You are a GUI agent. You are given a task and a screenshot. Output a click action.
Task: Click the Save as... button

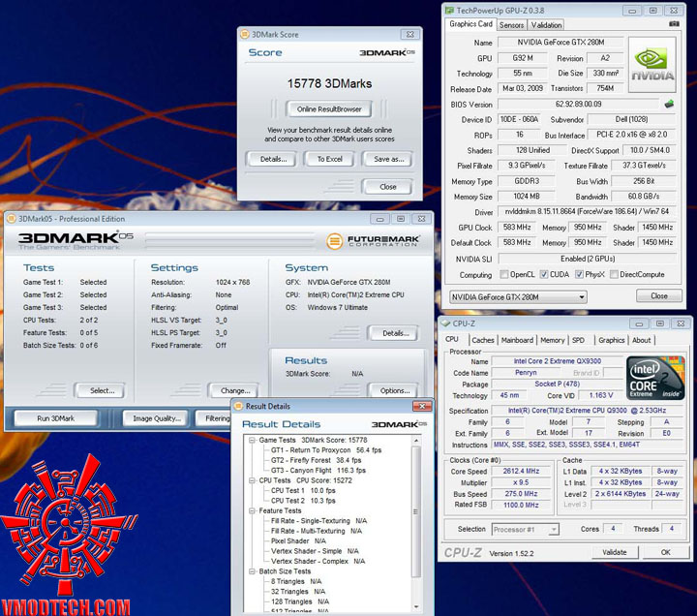388,159
